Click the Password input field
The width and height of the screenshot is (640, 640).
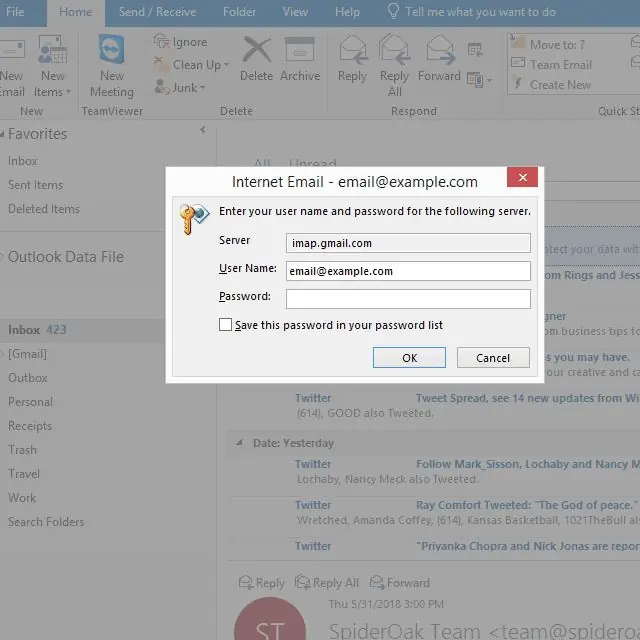pos(408,299)
